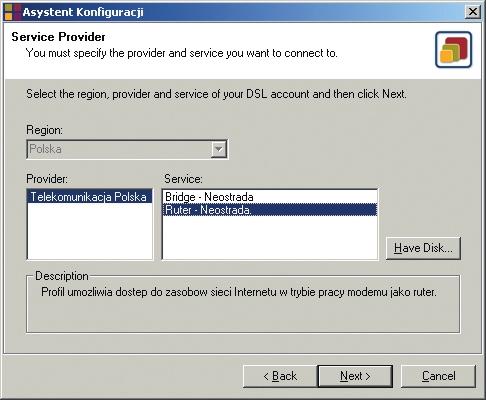The height and width of the screenshot is (400, 486).
Task: Go back with the Back button
Action: (280, 376)
